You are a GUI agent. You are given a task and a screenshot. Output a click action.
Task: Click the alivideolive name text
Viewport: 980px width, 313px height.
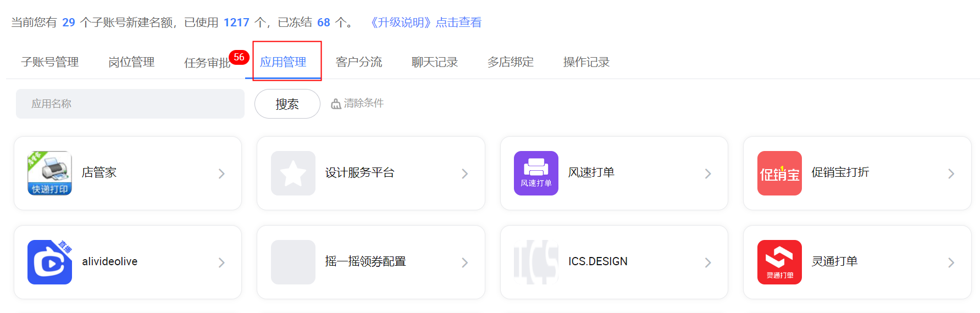coord(109,261)
